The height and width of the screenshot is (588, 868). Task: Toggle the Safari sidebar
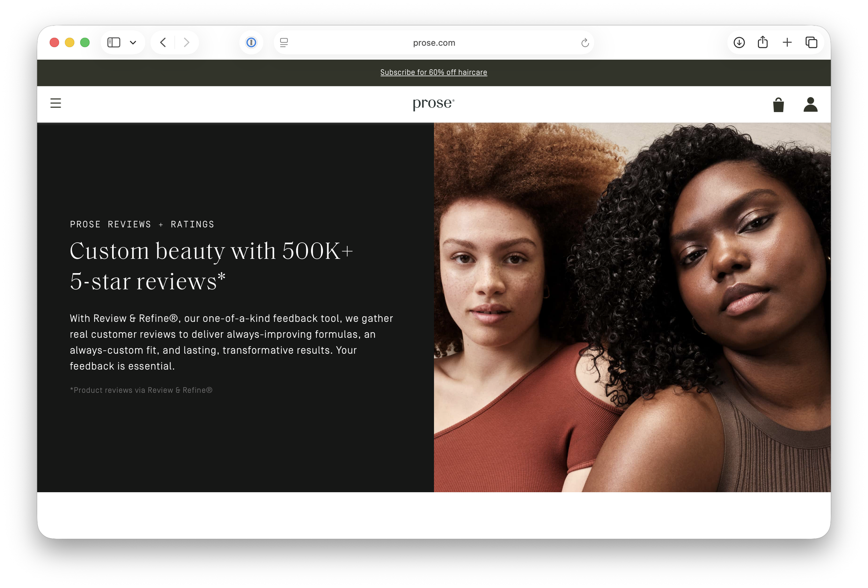point(114,43)
